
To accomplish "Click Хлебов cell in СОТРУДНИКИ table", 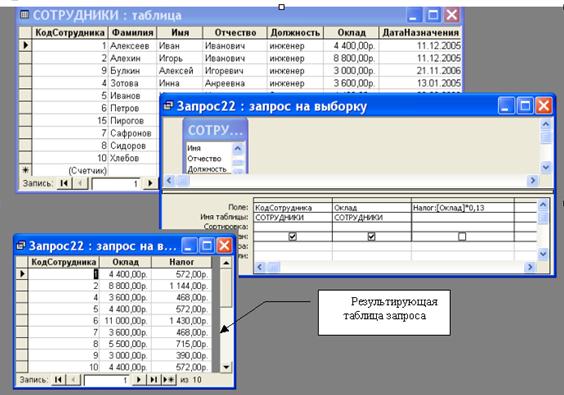I will tap(132, 158).
